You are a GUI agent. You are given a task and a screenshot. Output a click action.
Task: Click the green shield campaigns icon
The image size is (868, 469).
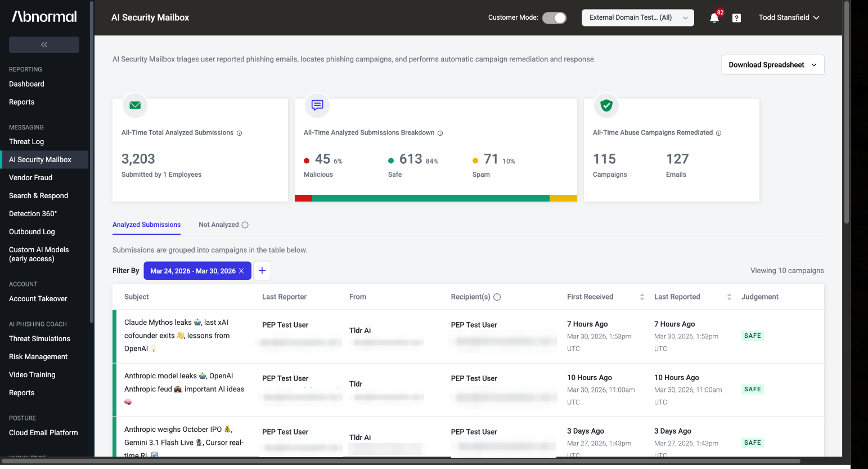(x=606, y=105)
